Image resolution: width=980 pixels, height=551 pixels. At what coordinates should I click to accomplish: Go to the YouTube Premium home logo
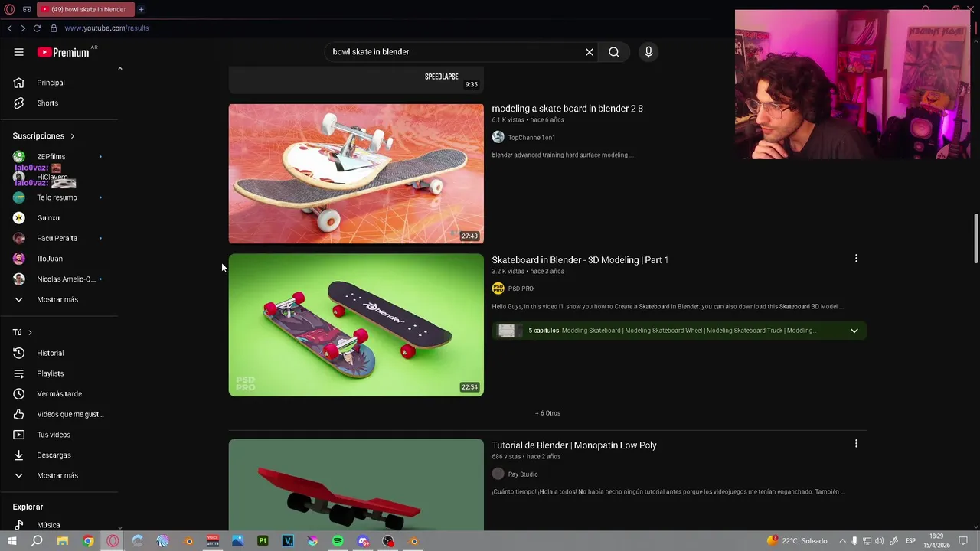tap(64, 52)
